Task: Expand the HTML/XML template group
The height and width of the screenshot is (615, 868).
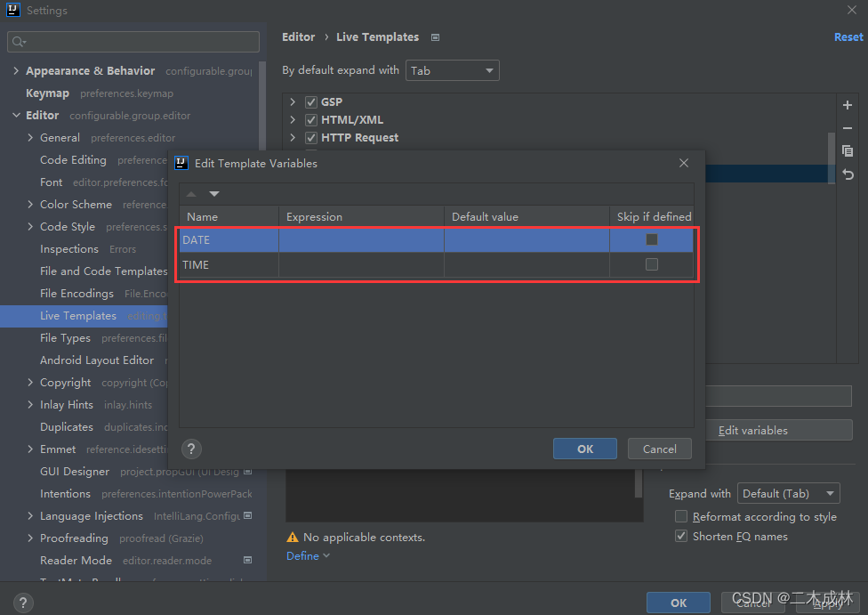Action: (x=293, y=119)
